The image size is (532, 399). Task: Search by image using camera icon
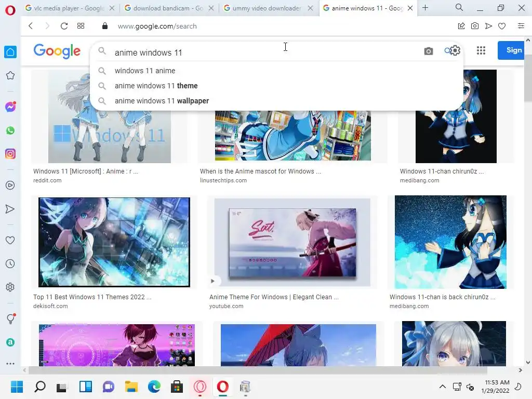point(429,51)
